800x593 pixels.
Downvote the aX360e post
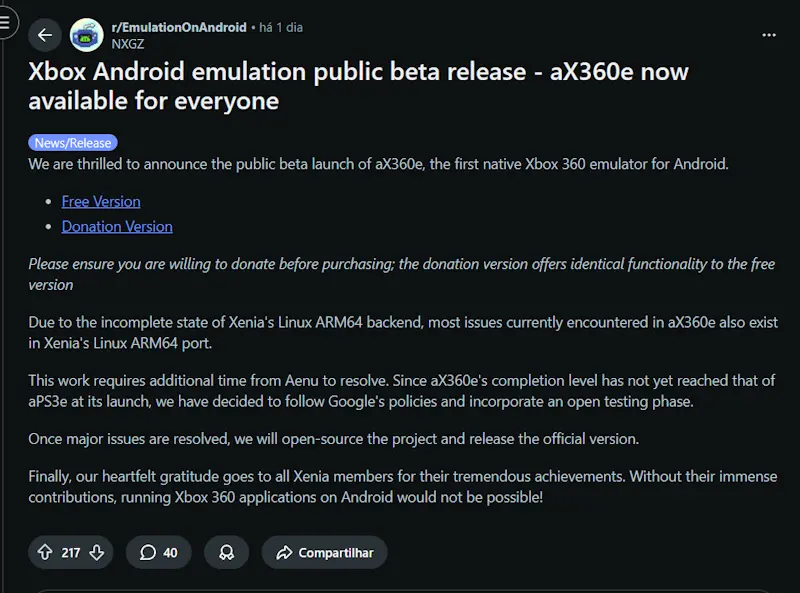click(x=97, y=552)
